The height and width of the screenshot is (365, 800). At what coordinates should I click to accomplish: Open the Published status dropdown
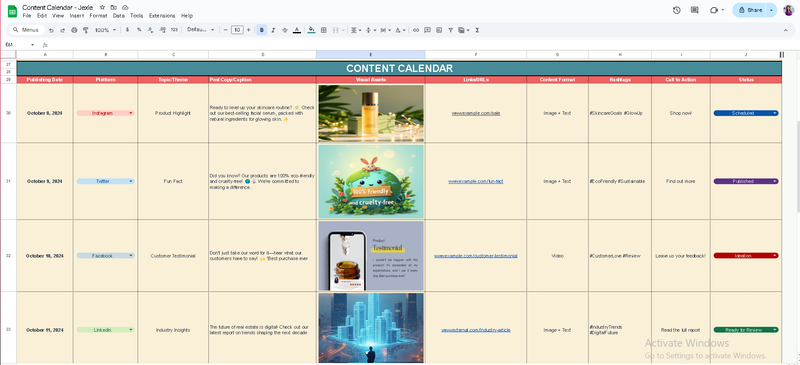click(x=775, y=181)
